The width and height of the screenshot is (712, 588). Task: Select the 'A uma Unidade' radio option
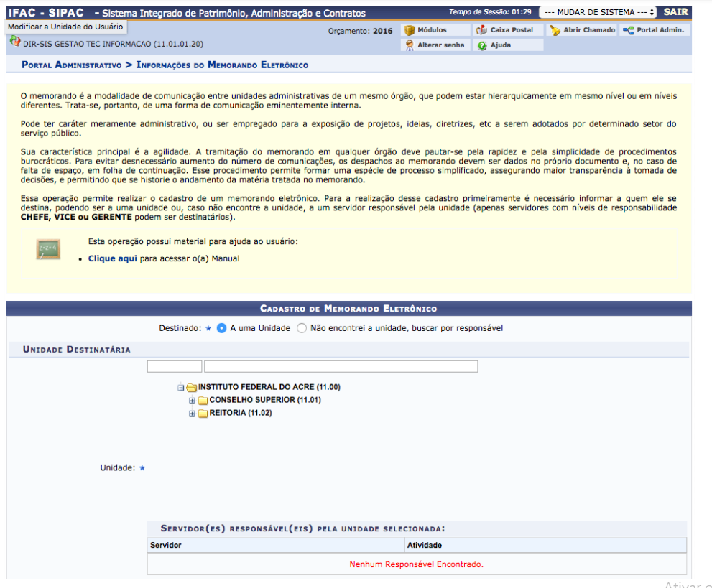[221, 328]
